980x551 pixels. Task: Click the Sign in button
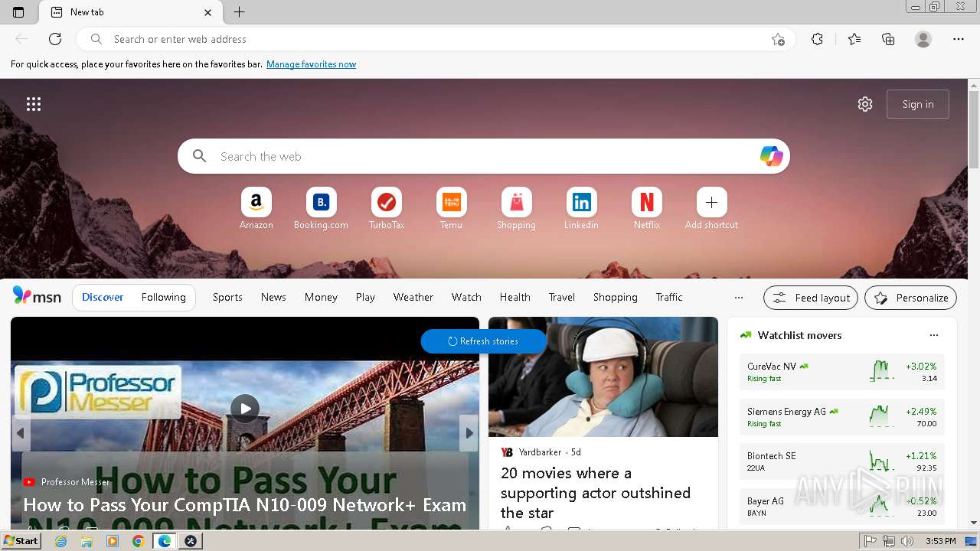click(917, 104)
